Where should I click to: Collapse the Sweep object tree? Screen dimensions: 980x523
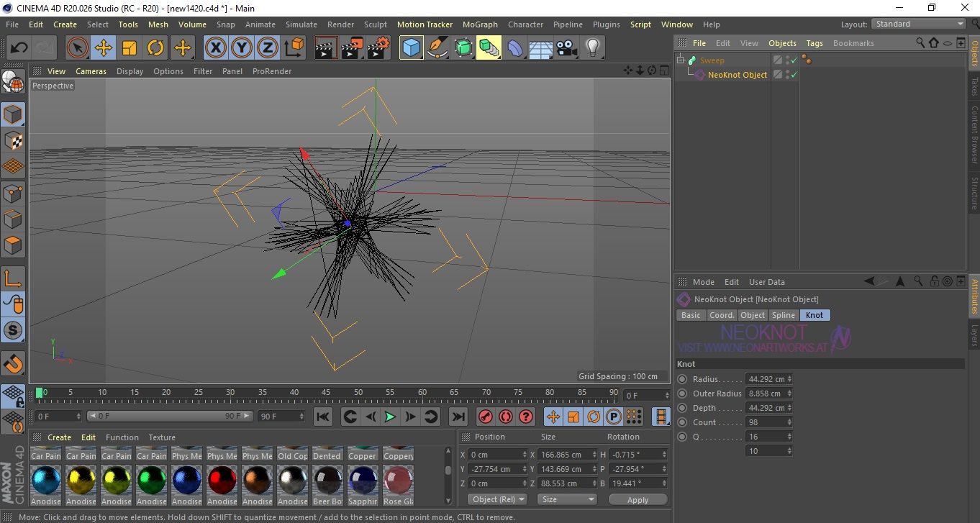coord(681,60)
